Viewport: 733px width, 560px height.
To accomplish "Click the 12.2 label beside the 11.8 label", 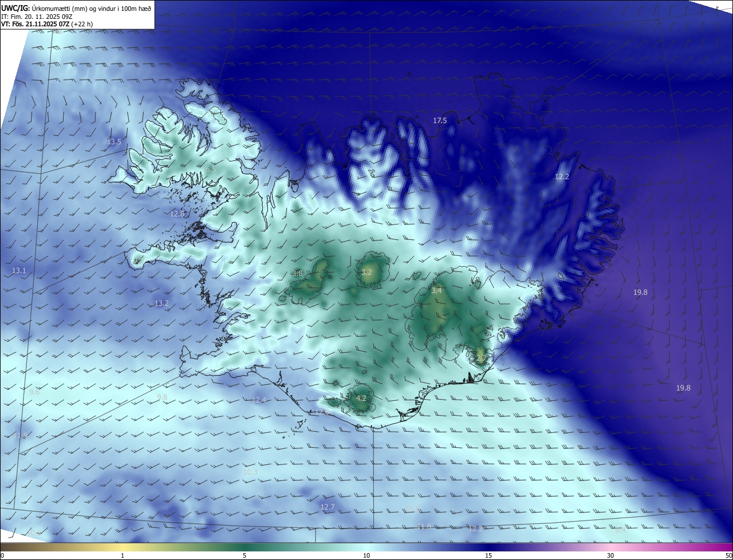I will 476,529.
